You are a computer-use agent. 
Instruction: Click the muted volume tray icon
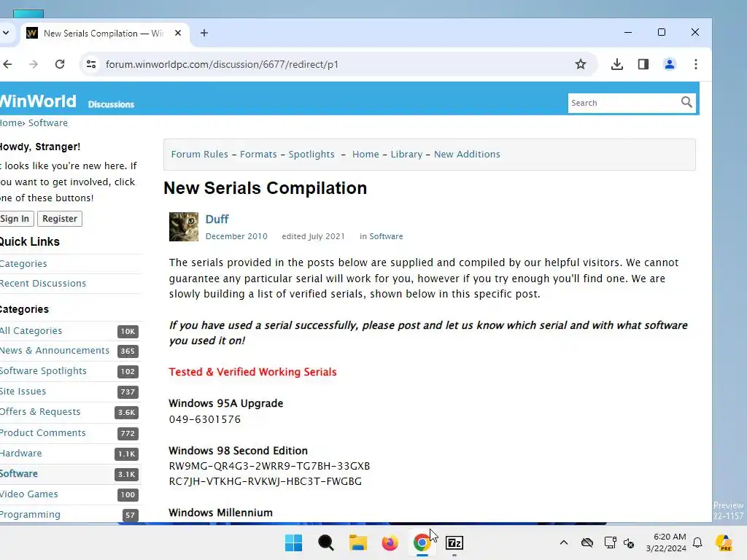[629, 542]
